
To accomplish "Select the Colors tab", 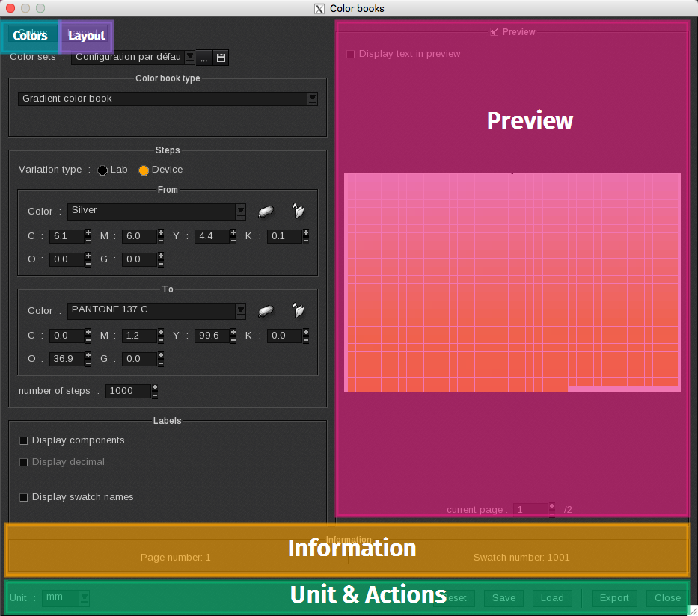I will click(x=30, y=35).
